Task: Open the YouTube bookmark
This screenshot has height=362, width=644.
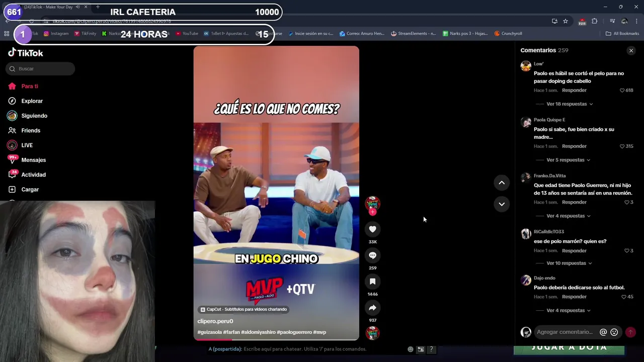Action: [x=187, y=34]
